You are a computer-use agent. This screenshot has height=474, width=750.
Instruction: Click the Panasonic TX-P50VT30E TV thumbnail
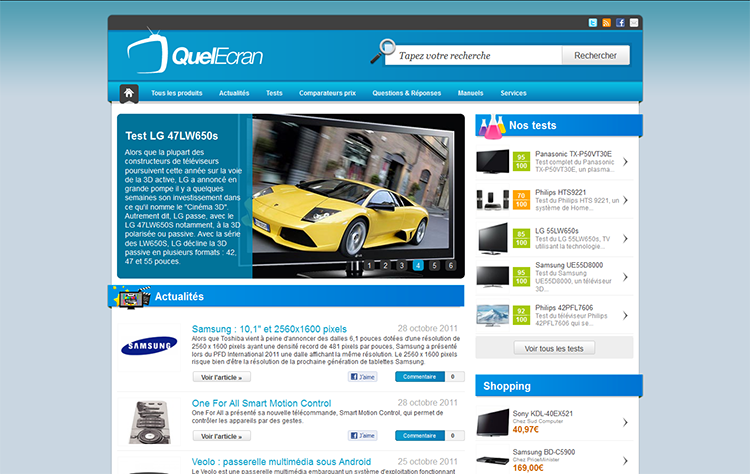coord(493,162)
